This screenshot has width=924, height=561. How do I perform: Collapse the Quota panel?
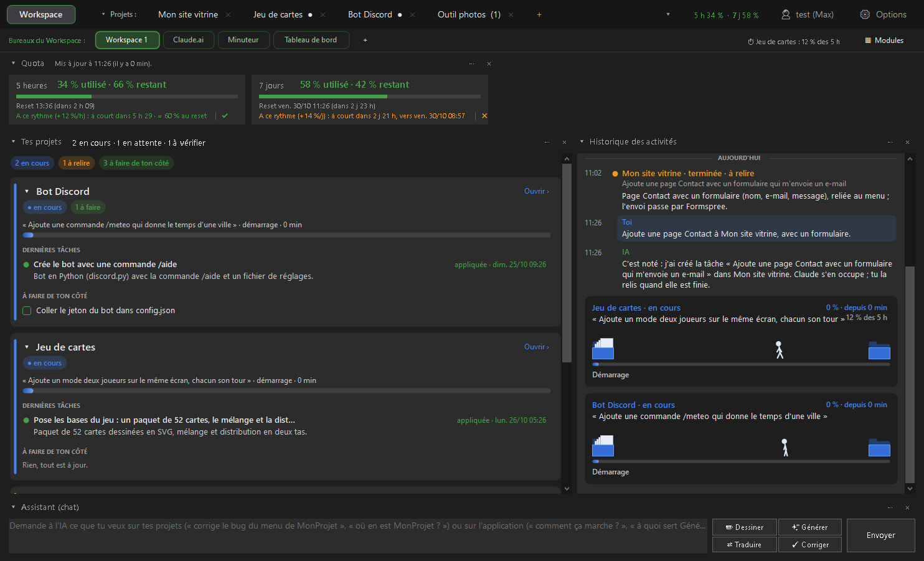click(x=13, y=63)
